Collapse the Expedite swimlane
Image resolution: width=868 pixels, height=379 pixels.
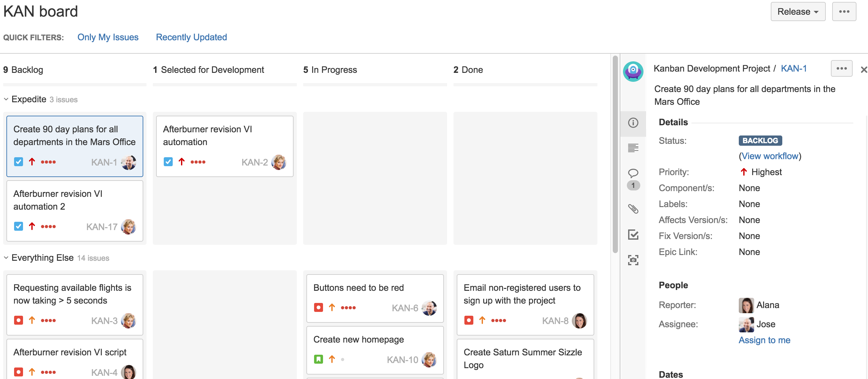coord(6,99)
